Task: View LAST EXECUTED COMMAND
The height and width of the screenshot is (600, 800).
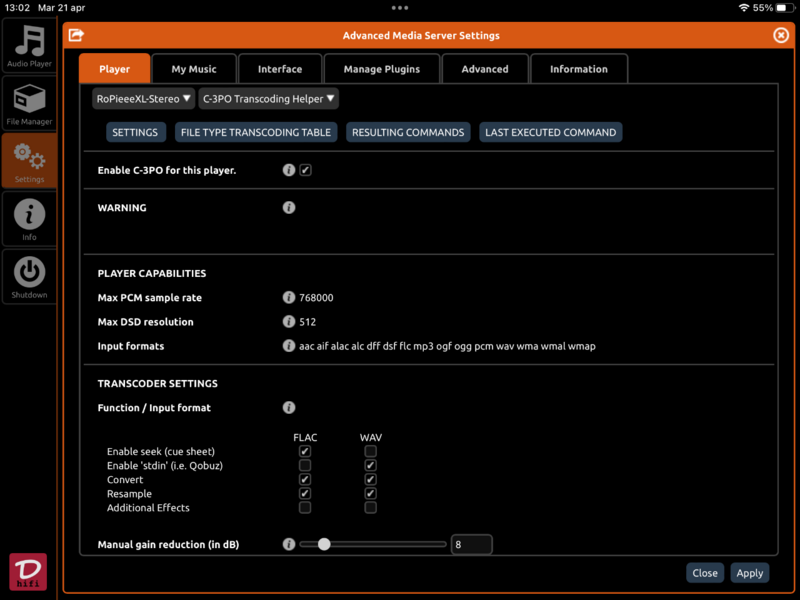Action: click(551, 132)
